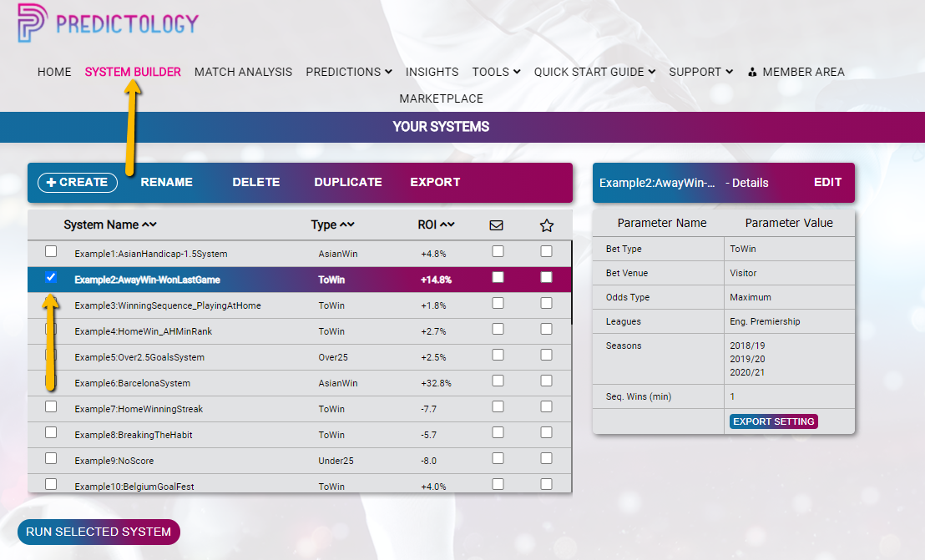Click the 2019/20 season value
The image size is (925, 560).
click(x=747, y=359)
